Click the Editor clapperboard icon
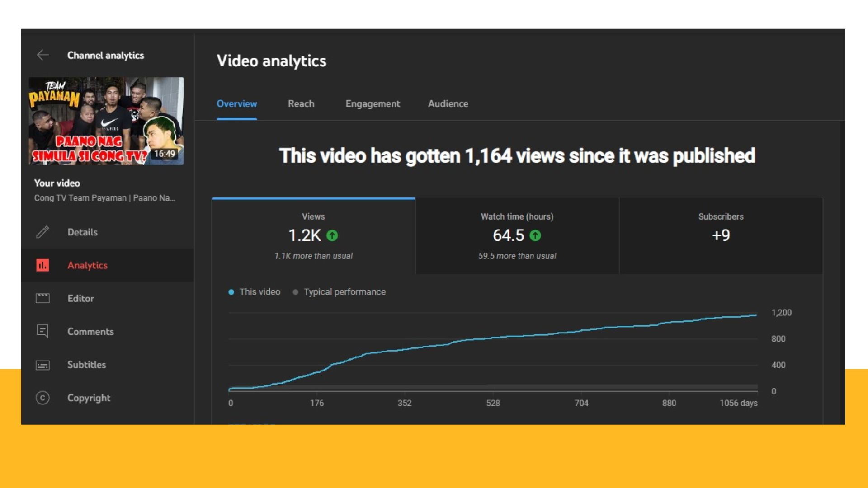The image size is (868, 488). tap(42, 298)
